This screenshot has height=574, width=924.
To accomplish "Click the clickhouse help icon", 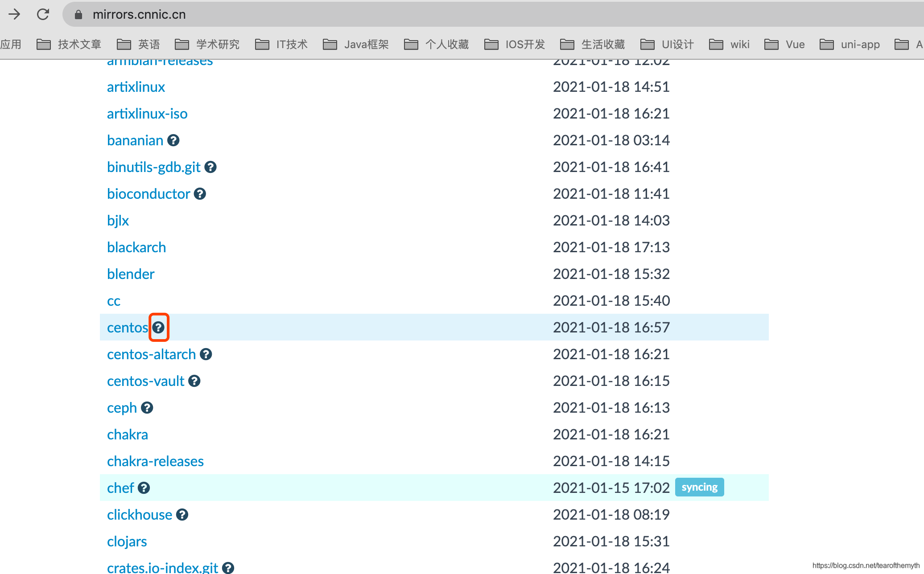I will click(x=182, y=515).
